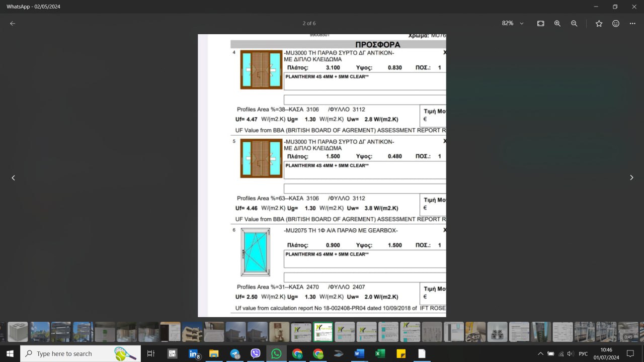The height and width of the screenshot is (362, 644).
Task: Star this image as favorite
Action: (x=599, y=23)
